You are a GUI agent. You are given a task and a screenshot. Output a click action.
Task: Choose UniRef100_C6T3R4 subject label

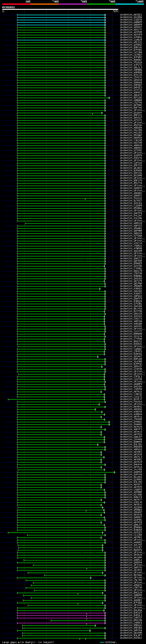(131, 52)
